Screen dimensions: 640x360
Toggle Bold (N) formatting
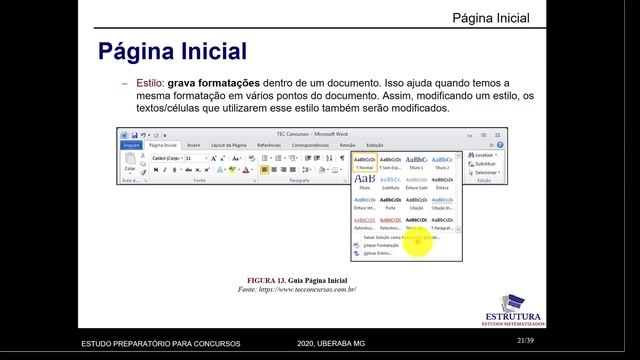(x=156, y=170)
